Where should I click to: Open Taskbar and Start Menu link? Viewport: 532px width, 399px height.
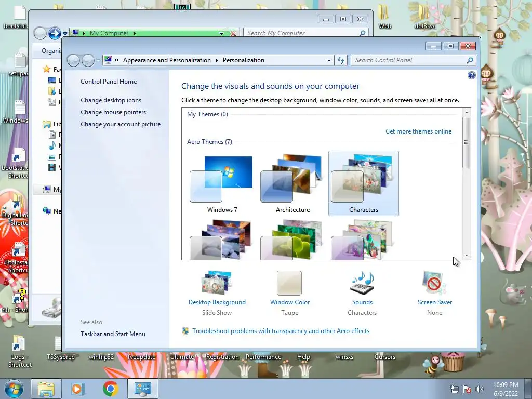(x=113, y=334)
